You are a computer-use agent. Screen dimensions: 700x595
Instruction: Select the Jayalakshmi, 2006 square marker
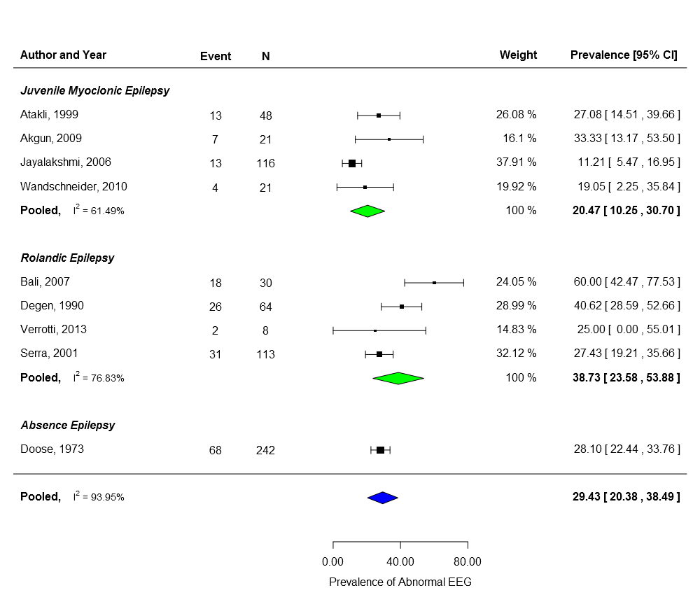[352, 163]
